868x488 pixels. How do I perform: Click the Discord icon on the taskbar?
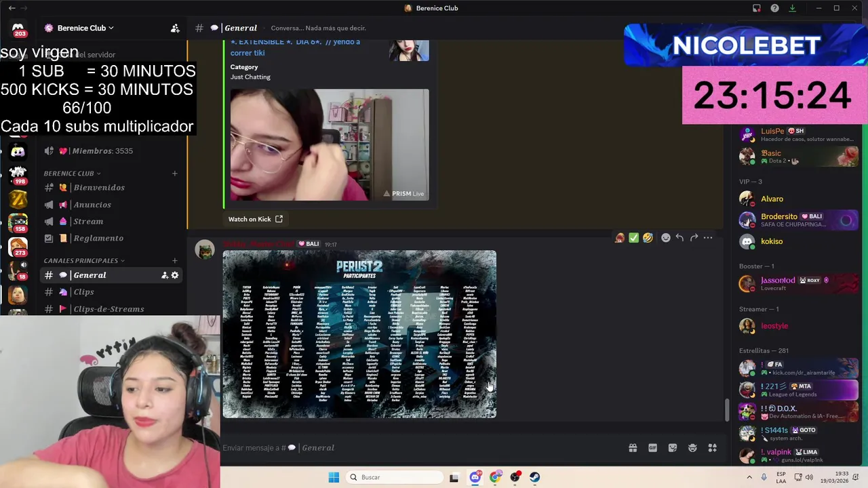click(475, 477)
